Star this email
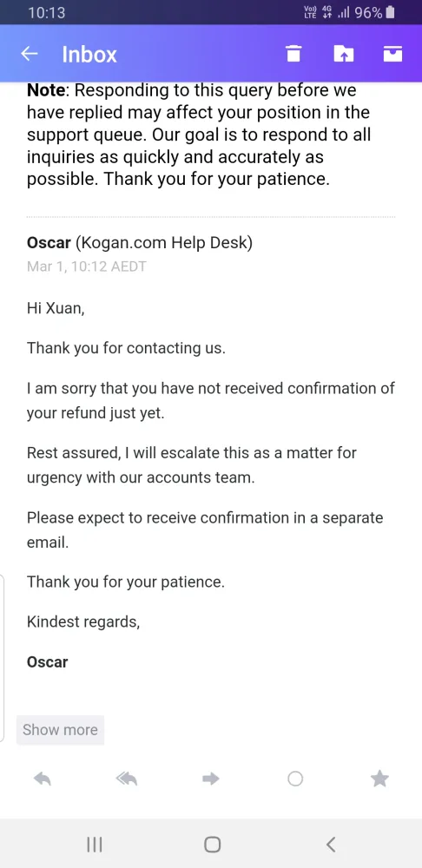The image size is (422, 868). [379, 779]
